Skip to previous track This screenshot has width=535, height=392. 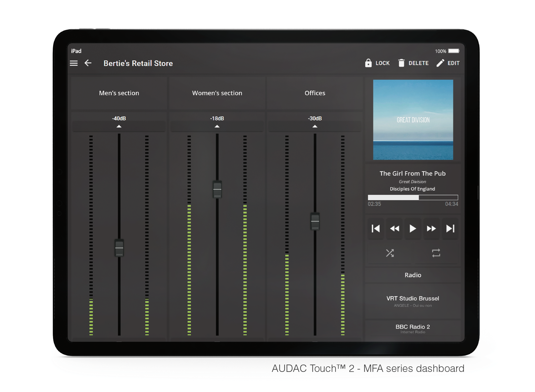coord(376,229)
